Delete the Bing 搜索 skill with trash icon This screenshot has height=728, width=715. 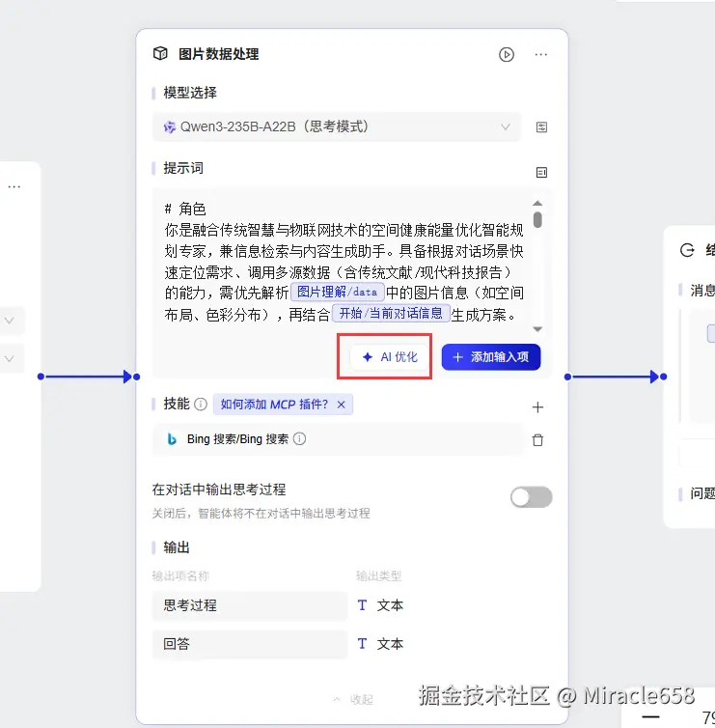[537, 439]
